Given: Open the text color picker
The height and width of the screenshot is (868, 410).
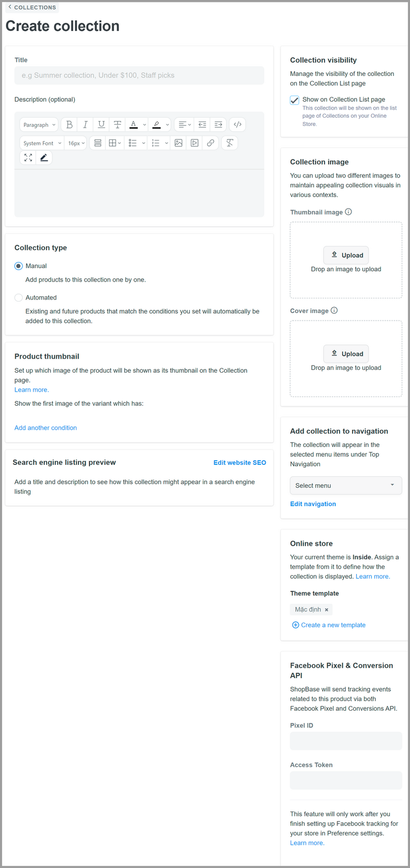Looking at the screenshot, I should [x=133, y=125].
